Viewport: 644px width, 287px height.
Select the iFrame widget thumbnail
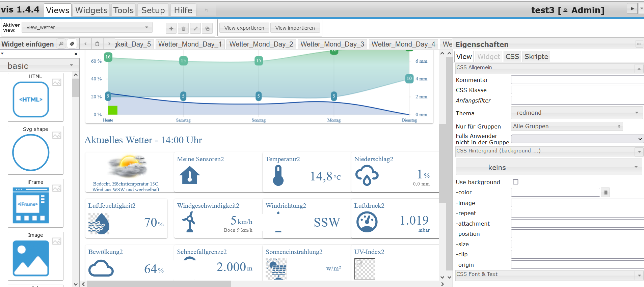tap(35, 203)
